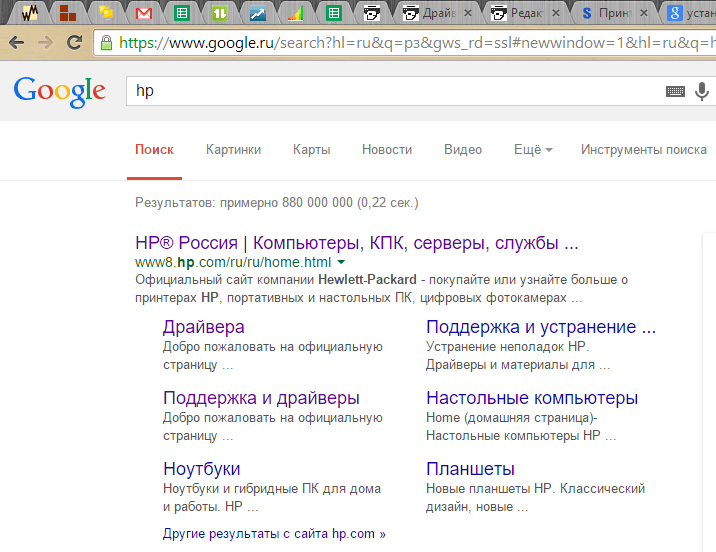716x552 pixels.
Task: Switch to the pinned Gmail tab
Action: click(x=144, y=14)
